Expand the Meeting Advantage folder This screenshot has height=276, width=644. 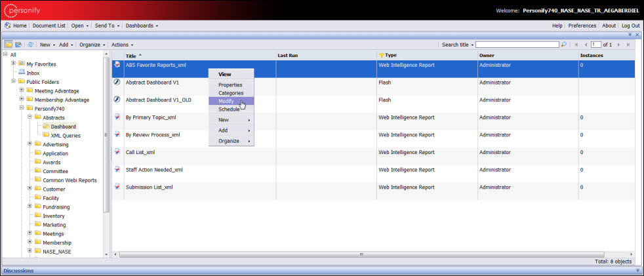(22, 90)
